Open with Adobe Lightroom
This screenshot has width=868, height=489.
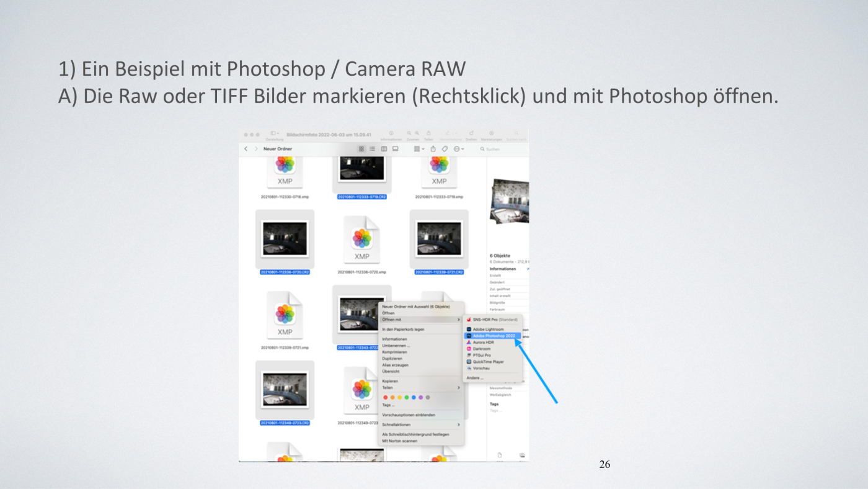pyautogui.click(x=494, y=330)
